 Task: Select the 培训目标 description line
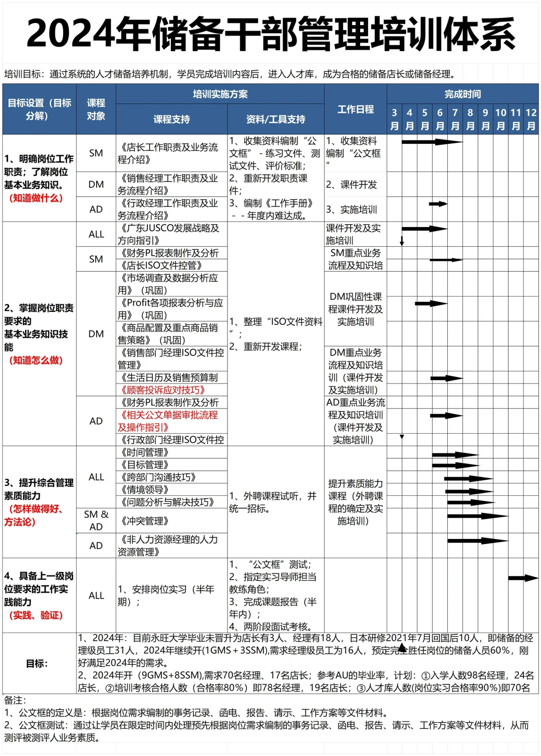point(231,74)
